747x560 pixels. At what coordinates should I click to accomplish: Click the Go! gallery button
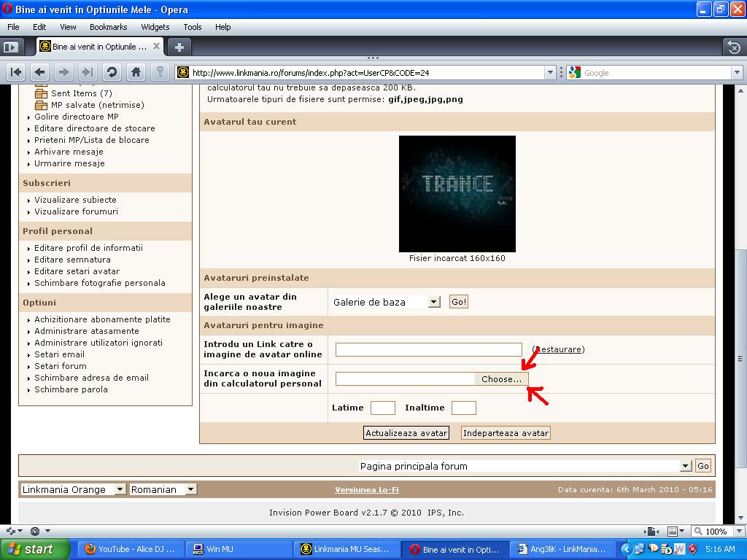tap(459, 302)
